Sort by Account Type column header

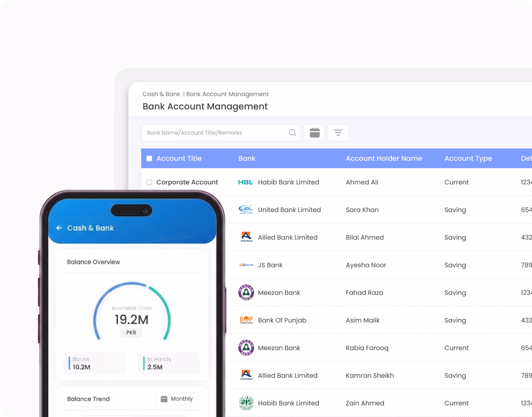(468, 158)
